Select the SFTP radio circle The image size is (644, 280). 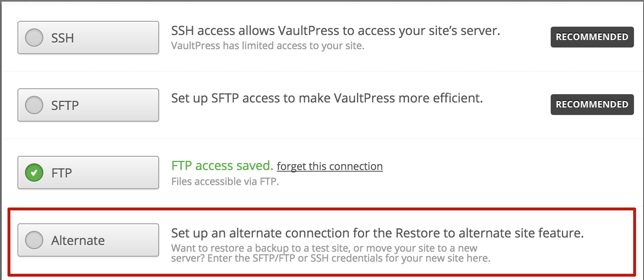coord(34,105)
